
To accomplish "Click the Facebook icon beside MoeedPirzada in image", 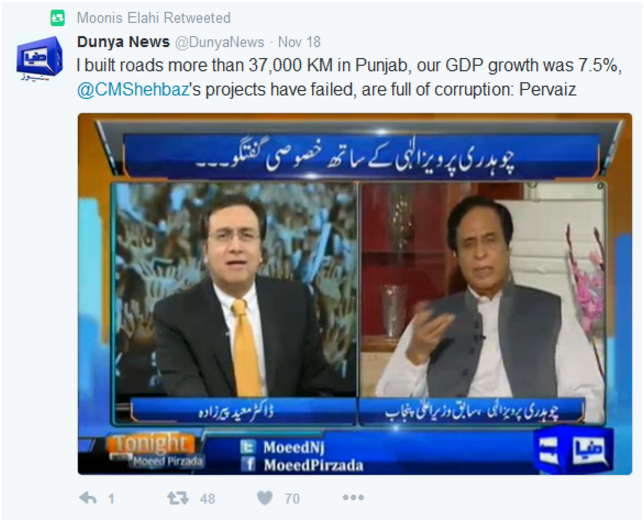I will [x=248, y=464].
